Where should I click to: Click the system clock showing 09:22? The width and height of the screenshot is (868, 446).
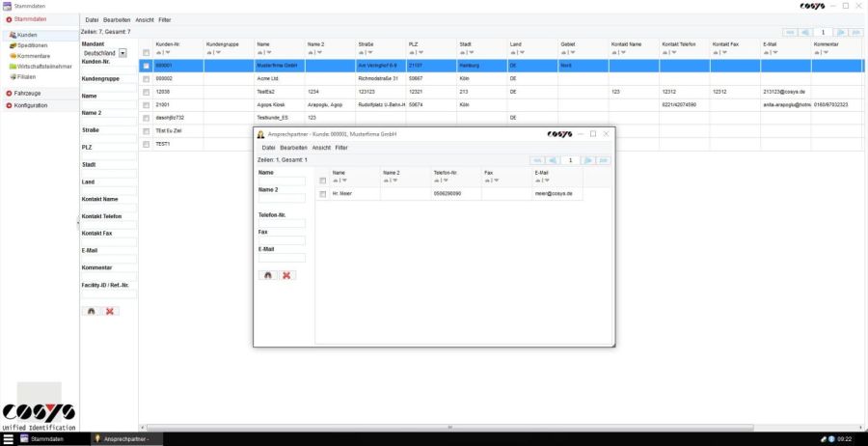(844, 439)
